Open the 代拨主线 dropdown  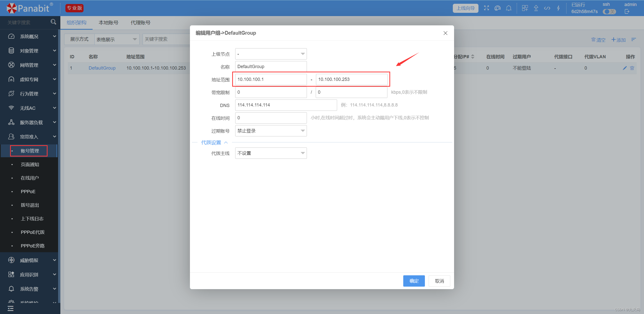pyautogui.click(x=271, y=153)
